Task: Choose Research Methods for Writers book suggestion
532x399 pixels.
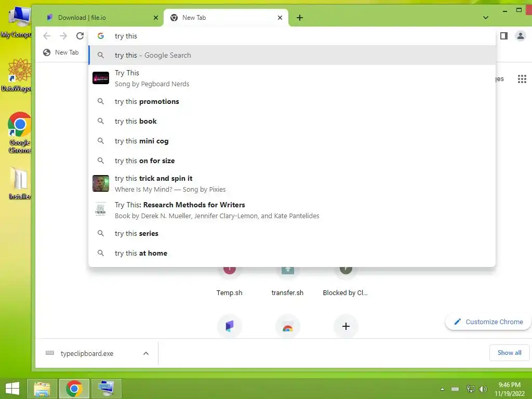Action: coord(292,210)
